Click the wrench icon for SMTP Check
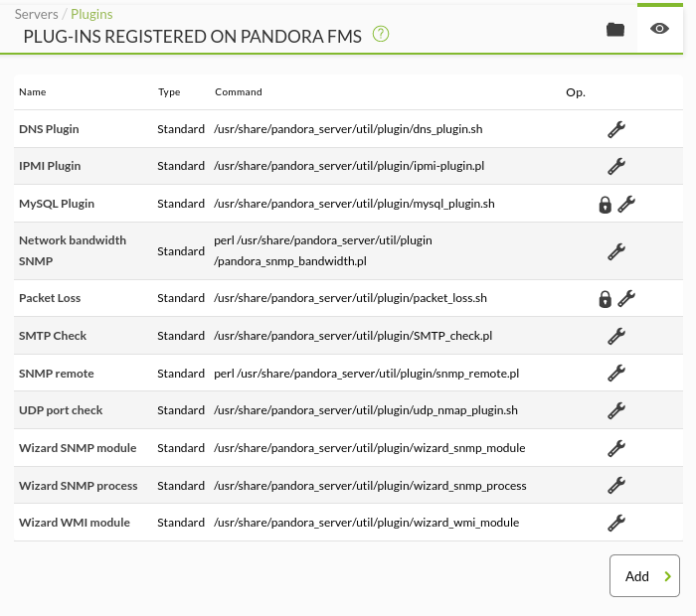The height and width of the screenshot is (616, 696). (x=615, y=336)
